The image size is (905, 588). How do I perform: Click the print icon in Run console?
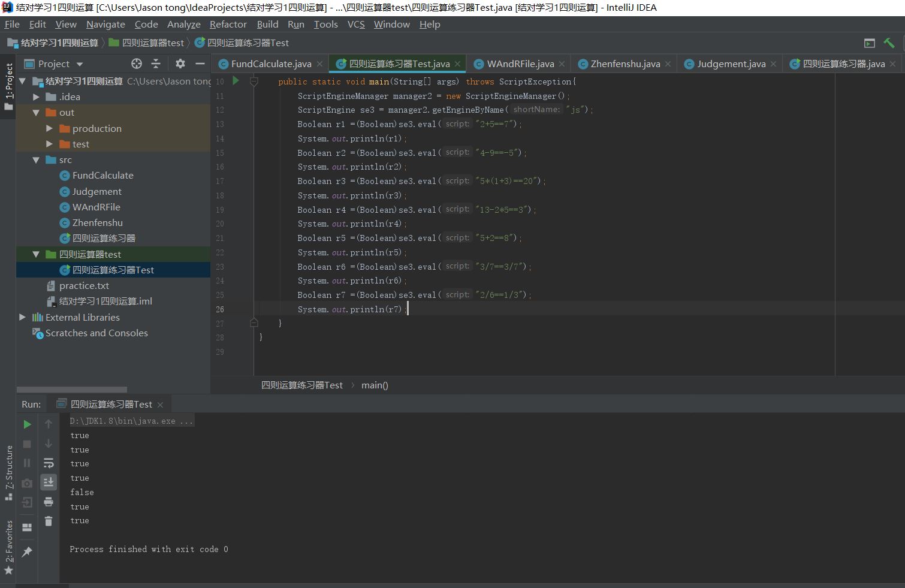point(49,502)
